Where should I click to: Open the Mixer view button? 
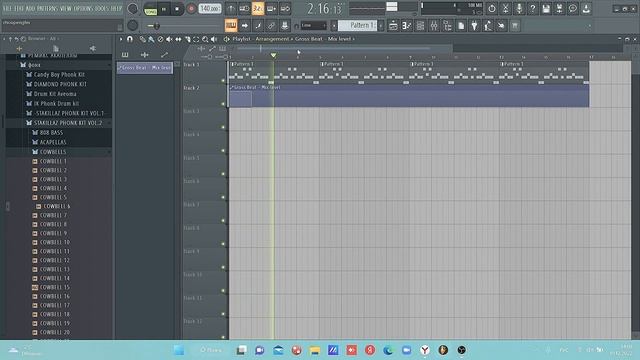pyautogui.click(x=433, y=26)
